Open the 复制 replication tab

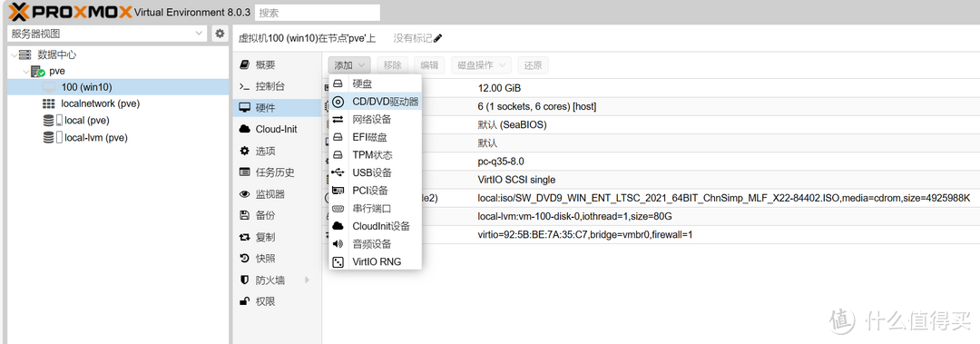278,238
